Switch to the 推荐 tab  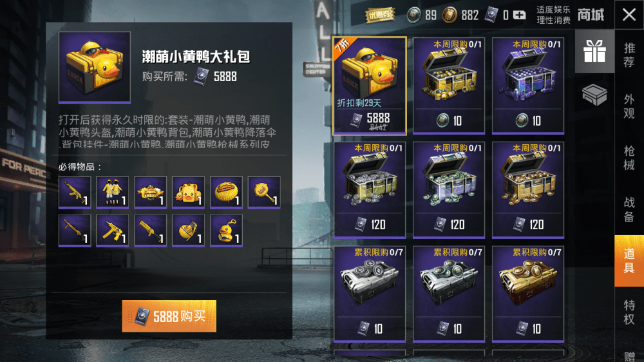click(x=629, y=55)
